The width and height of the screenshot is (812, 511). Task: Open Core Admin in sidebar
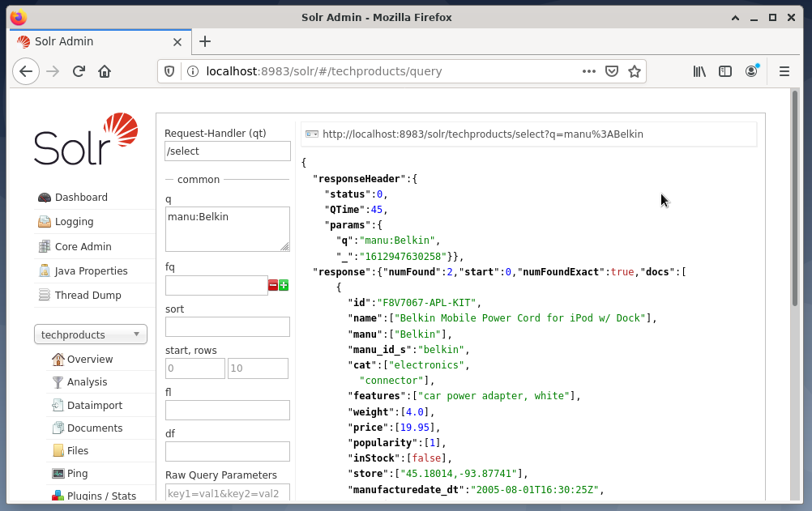pyautogui.click(x=83, y=247)
